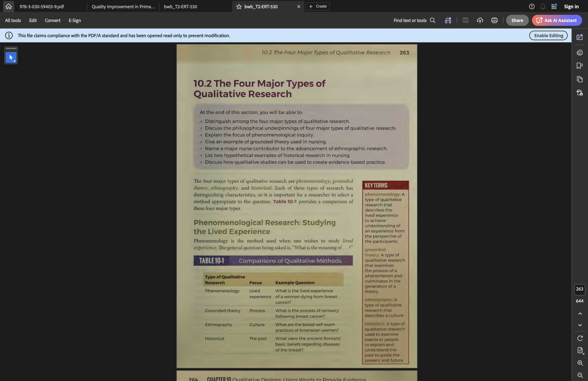Click Enable Editing in the banner
The image size is (588, 381).
point(548,35)
